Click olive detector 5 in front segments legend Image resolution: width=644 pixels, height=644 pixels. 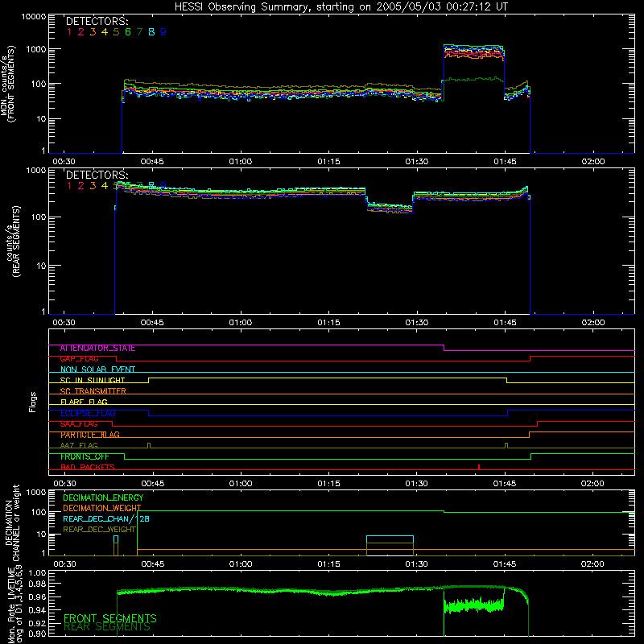click(116, 32)
